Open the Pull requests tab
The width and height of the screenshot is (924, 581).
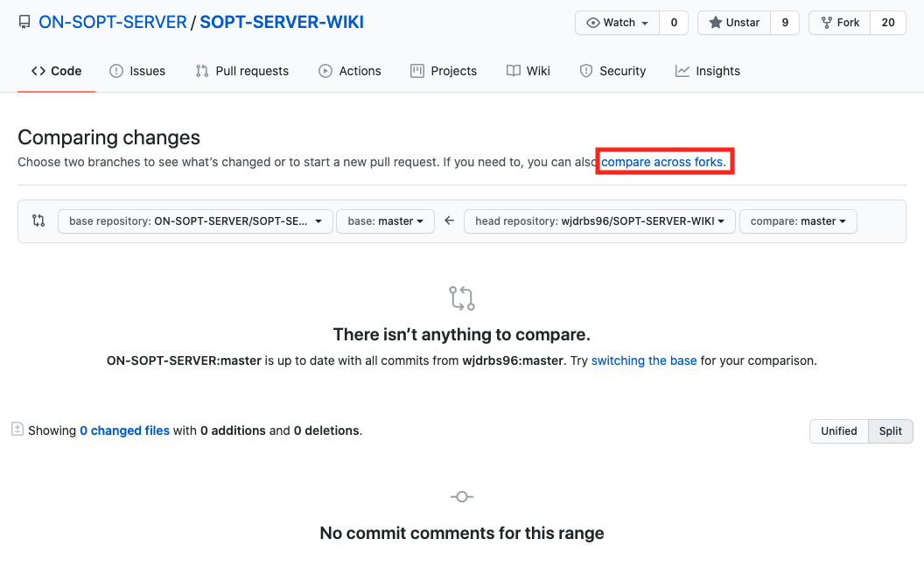click(x=242, y=71)
